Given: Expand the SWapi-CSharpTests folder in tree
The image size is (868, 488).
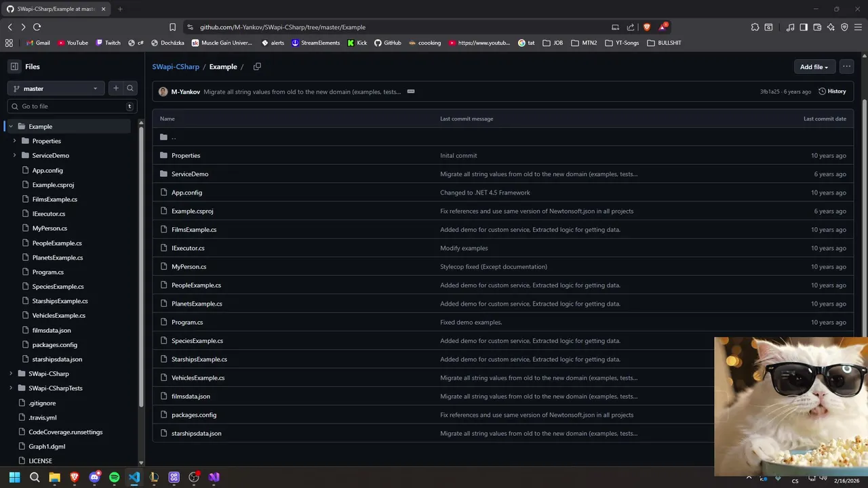Looking at the screenshot, I should click(x=11, y=388).
